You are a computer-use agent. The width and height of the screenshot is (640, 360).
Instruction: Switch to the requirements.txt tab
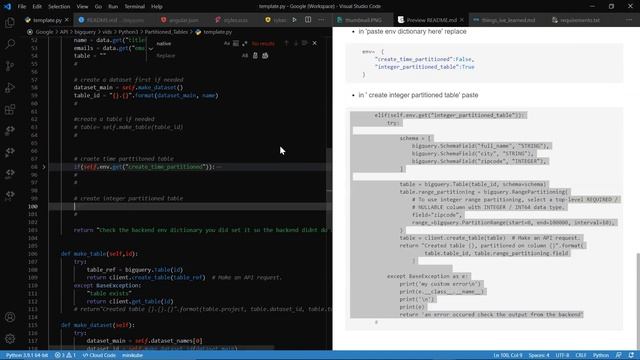click(580, 20)
